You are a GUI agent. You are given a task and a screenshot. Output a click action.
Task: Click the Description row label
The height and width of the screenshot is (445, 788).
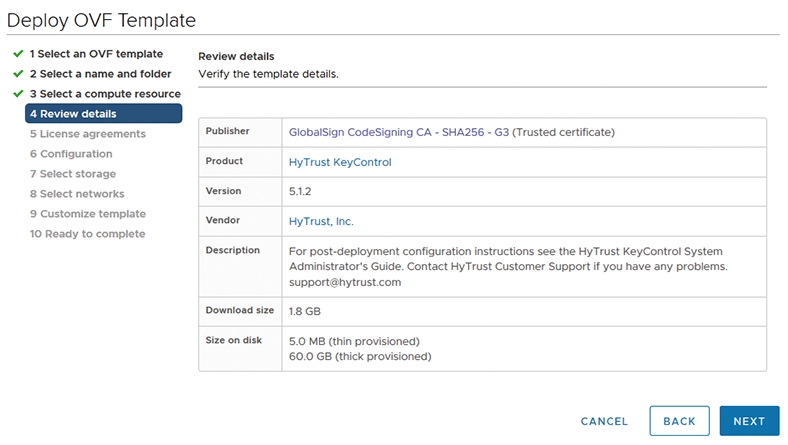[233, 250]
